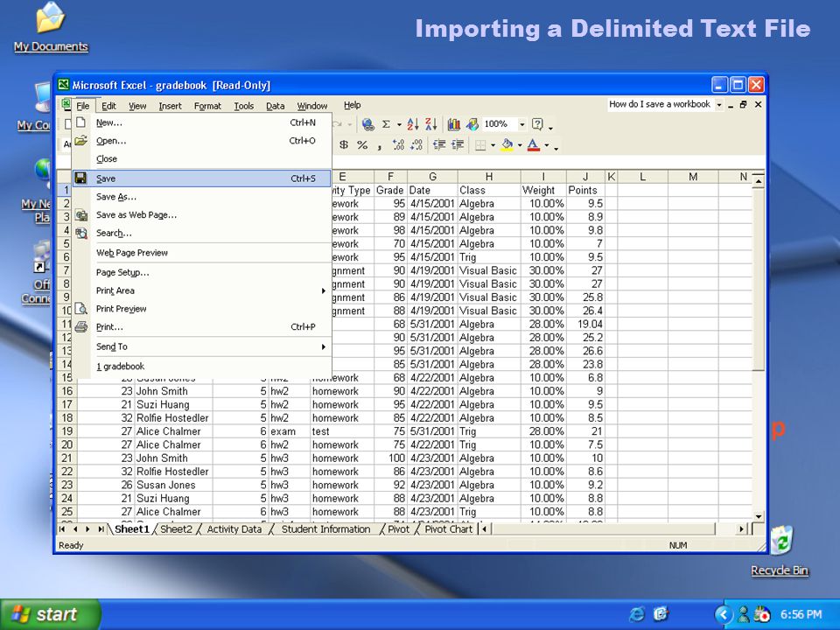Switch to the Activity Data tab
The width and height of the screenshot is (840, 630).
tap(234, 529)
